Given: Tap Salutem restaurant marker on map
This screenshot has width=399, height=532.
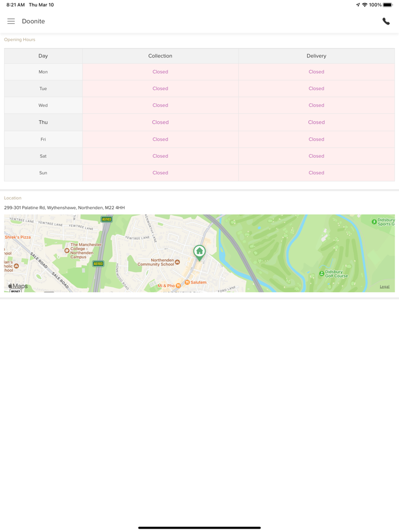Looking at the screenshot, I should point(187,283).
